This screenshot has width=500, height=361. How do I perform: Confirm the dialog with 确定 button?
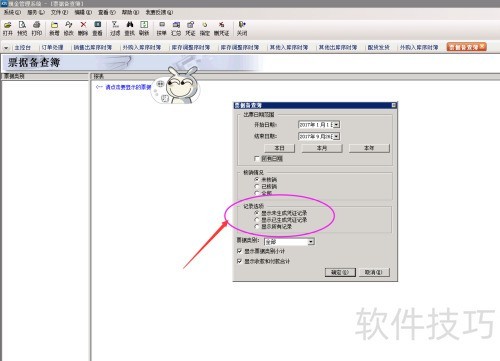340,272
